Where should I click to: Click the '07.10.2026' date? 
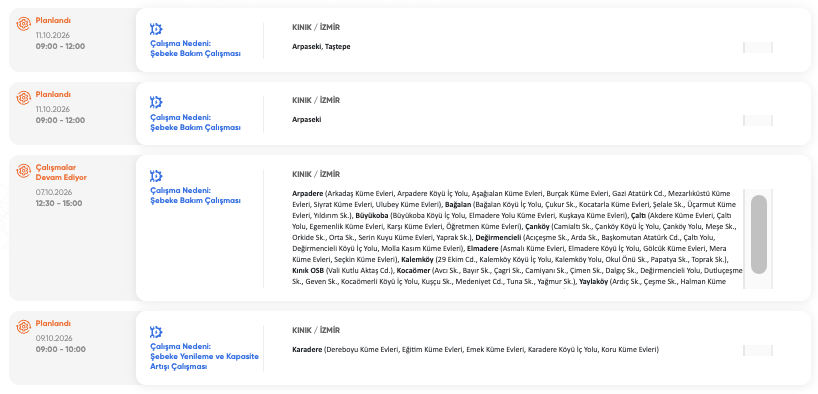pos(54,192)
